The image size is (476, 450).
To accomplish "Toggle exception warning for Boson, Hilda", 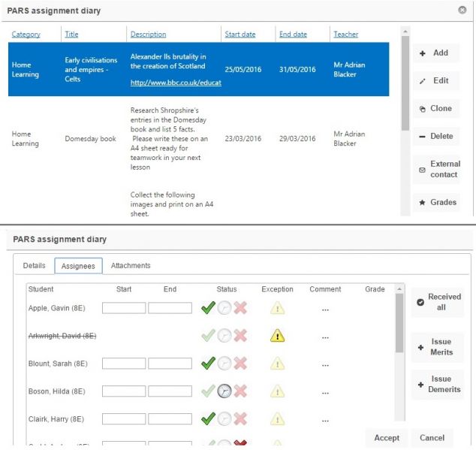I will click(277, 391).
